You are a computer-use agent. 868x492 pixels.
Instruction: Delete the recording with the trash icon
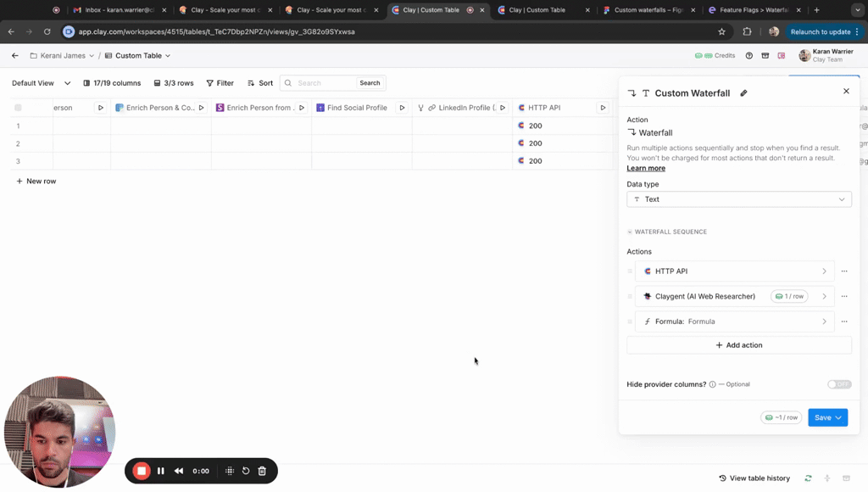[262, 471]
